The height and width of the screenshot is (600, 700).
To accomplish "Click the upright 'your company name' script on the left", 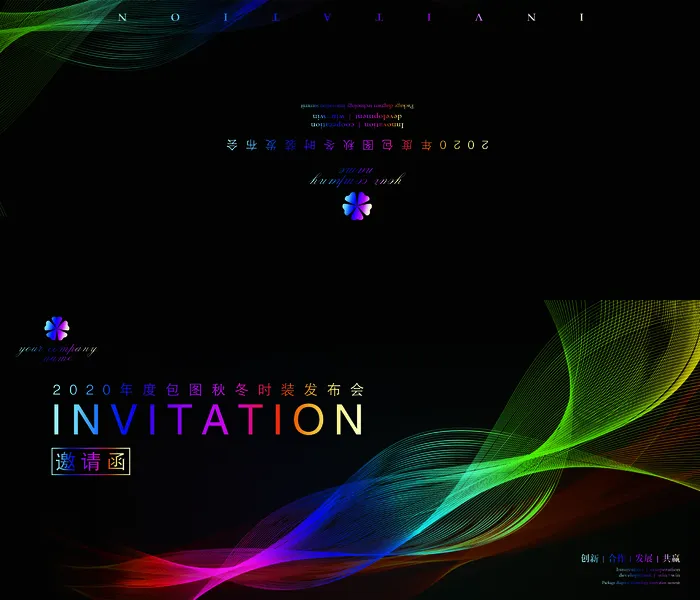I will click(57, 353).
